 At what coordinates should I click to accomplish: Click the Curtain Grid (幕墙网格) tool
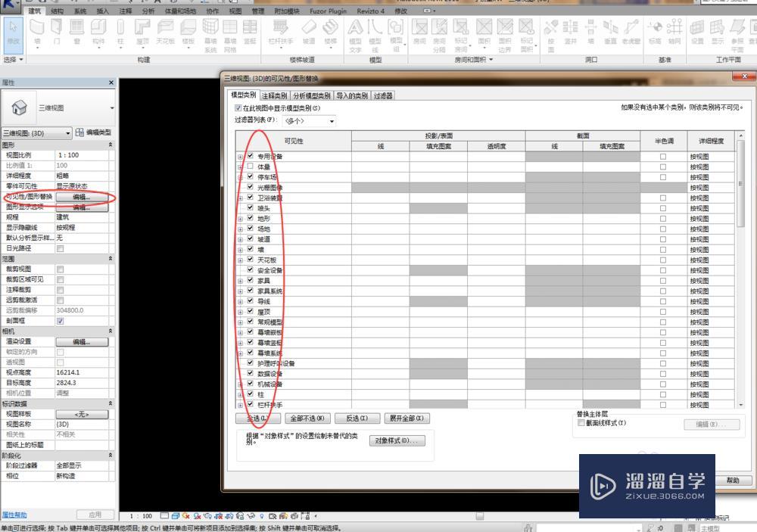[x=230, y=35]
